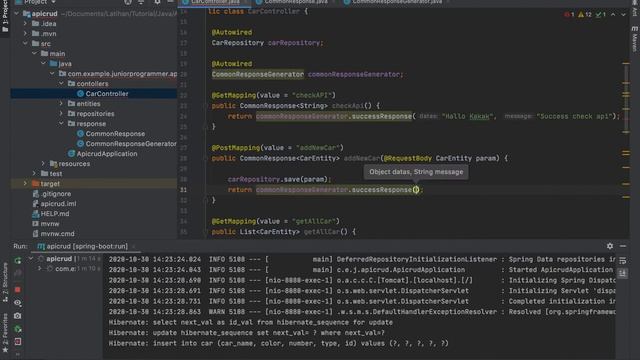The height and width of the screenshot is (360, 640).
Task: Select the CarController.java editor tab
Action: 215,2
